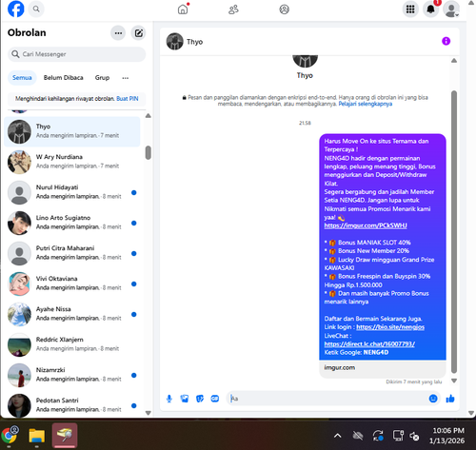Open the Pelajari selengkapnya link
476x450 pixels.
(365, 104)
